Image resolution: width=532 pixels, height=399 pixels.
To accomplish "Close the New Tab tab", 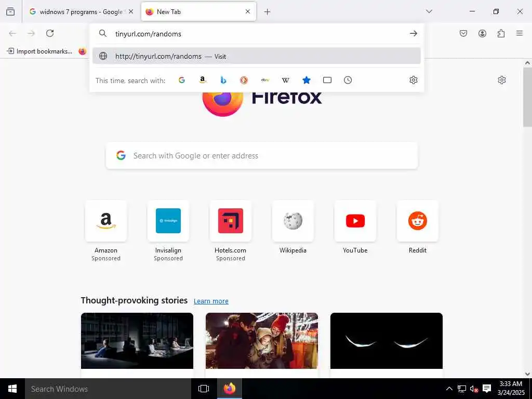I will click(248, 11).
